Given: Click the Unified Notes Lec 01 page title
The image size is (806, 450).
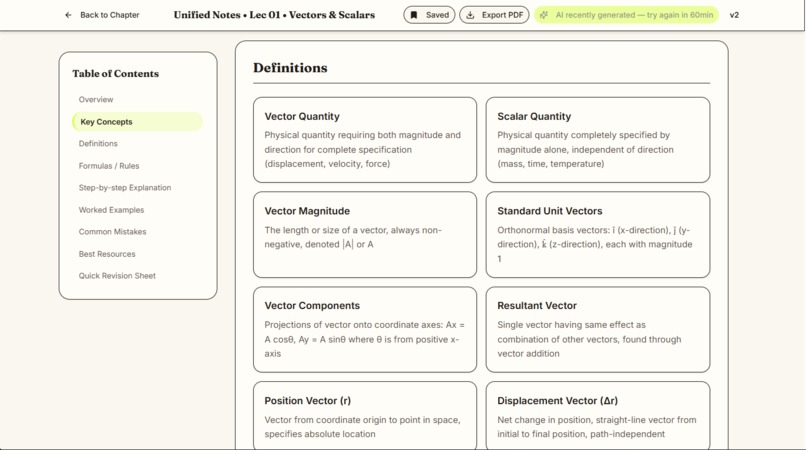Looking at the screenshot, I should pos(274,15).
